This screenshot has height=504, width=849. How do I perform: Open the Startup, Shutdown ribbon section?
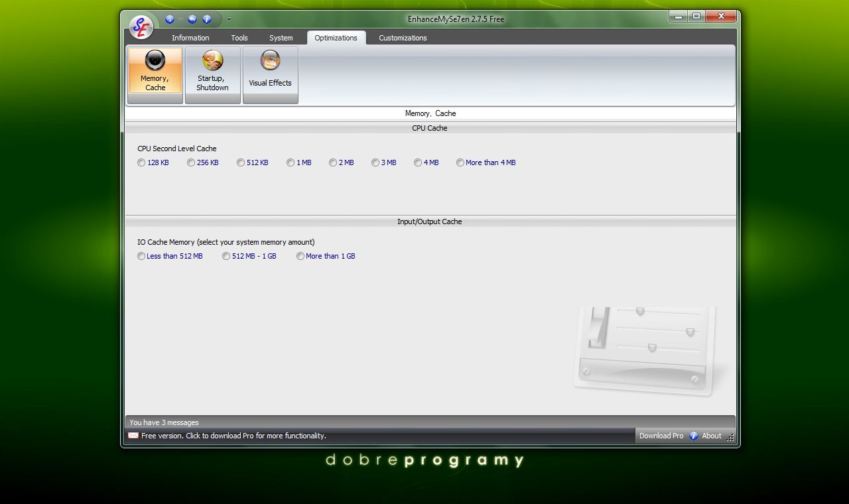(212, 75)
